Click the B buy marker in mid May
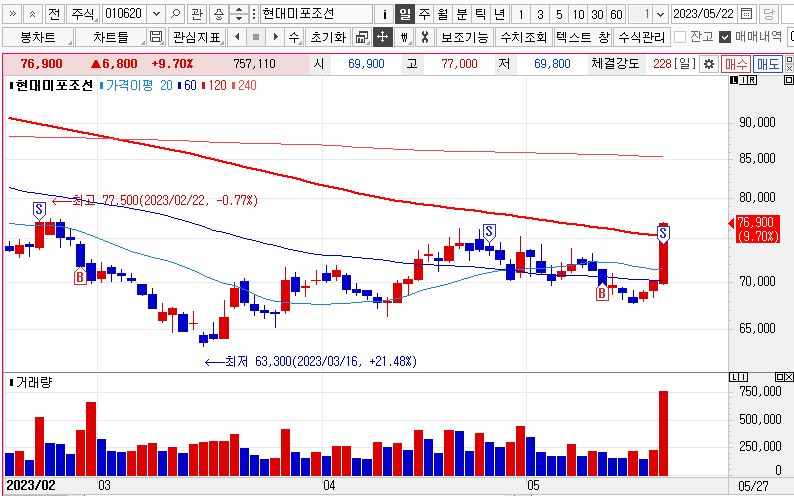Viewport: 794px width, 496px height. click(x=602, y=293)
